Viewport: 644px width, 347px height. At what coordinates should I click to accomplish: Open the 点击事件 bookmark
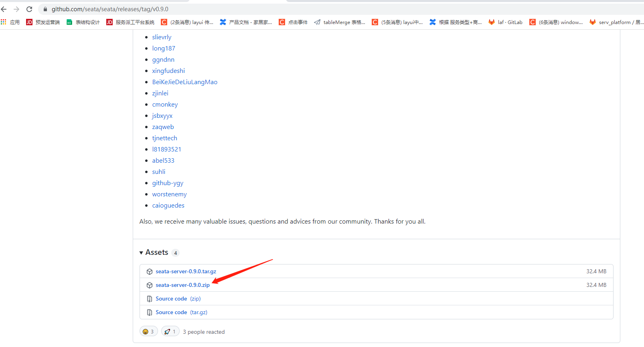pos(293,22)
